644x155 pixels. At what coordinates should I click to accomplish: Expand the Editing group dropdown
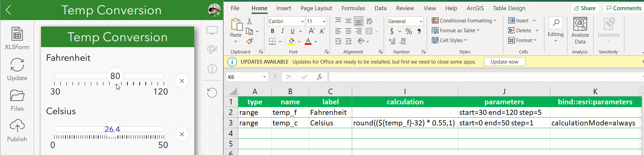tap(556, 41)
